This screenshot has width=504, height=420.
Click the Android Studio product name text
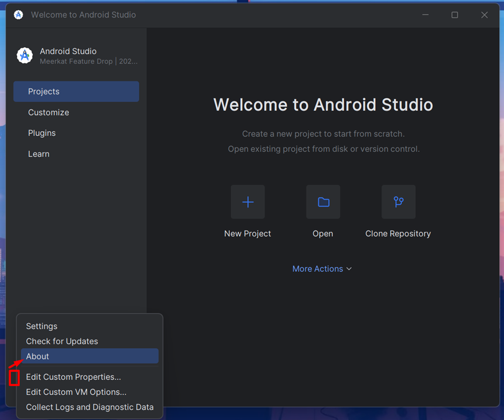point(68,51)
